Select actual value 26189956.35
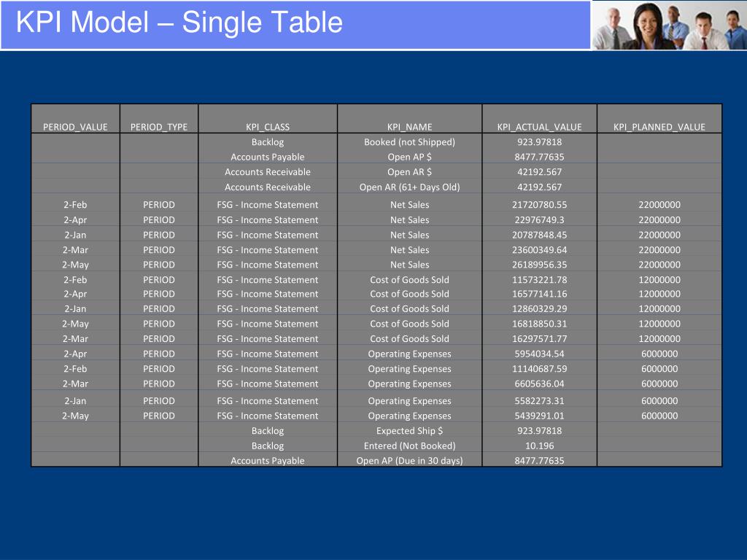 tap(539, 265)
